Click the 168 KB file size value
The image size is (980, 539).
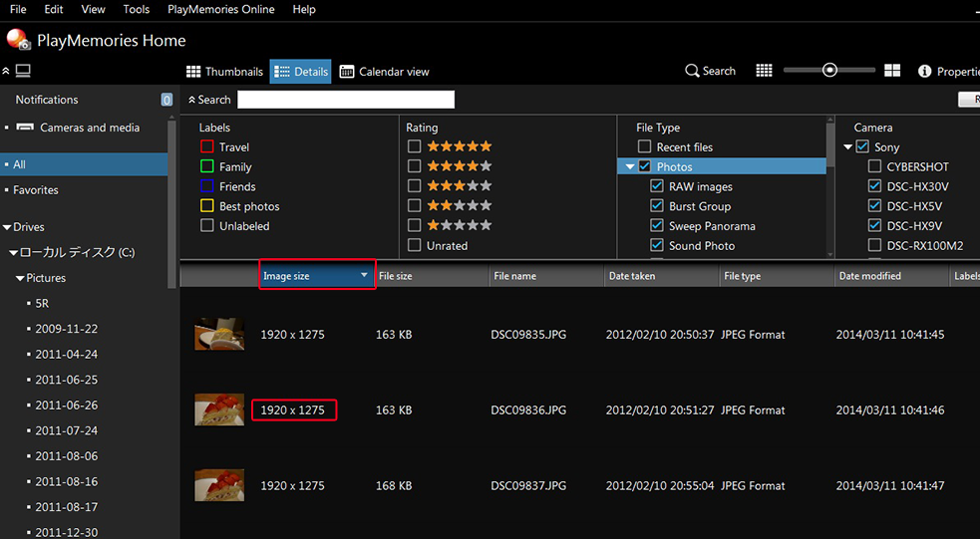394,485
